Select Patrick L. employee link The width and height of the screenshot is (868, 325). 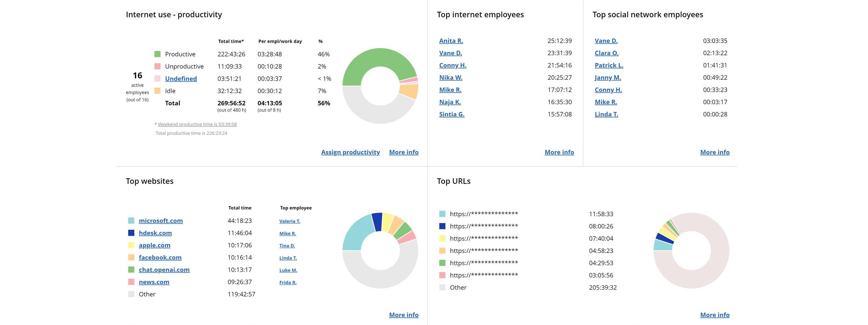tap(609, 65)
